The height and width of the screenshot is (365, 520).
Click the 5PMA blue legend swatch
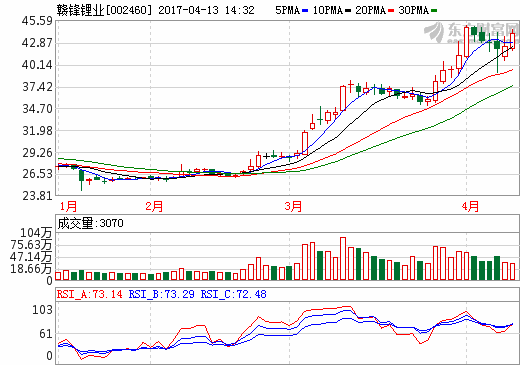pos(305,11)
